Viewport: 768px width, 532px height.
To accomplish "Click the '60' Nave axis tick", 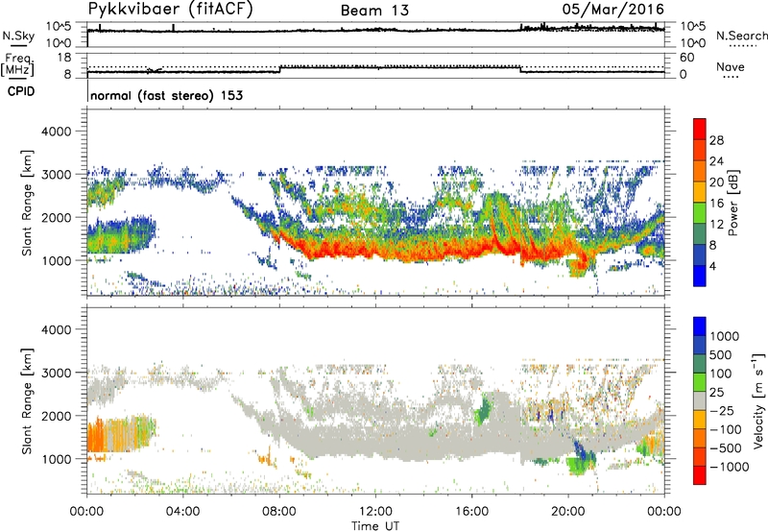I will point(687,58).
